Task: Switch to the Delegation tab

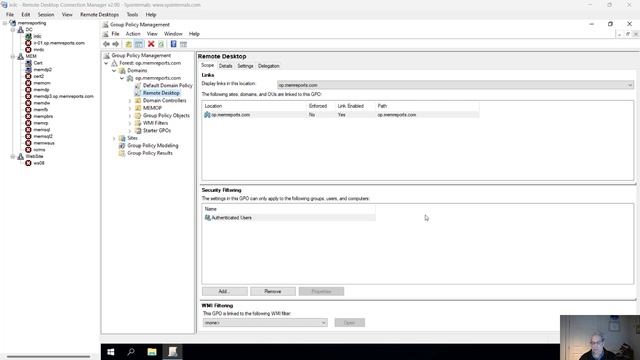Action: pyautogui.click(x=269, y=66)
